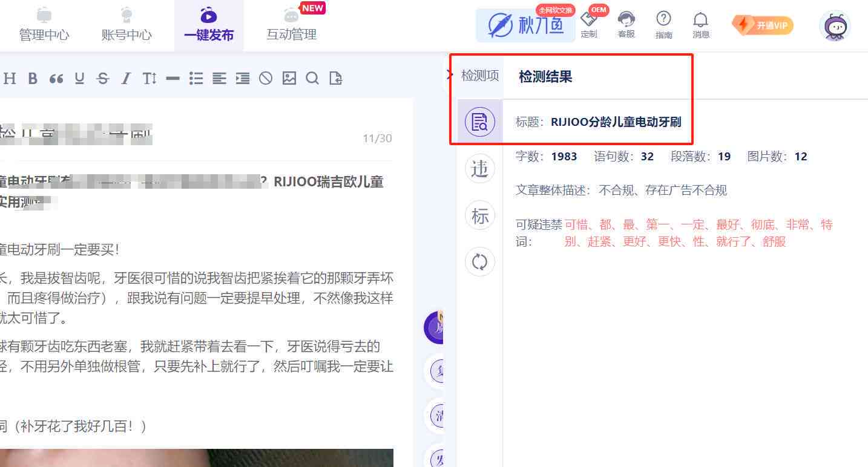
Task: Insert an image into the article
Action: (x=289, y=78)
